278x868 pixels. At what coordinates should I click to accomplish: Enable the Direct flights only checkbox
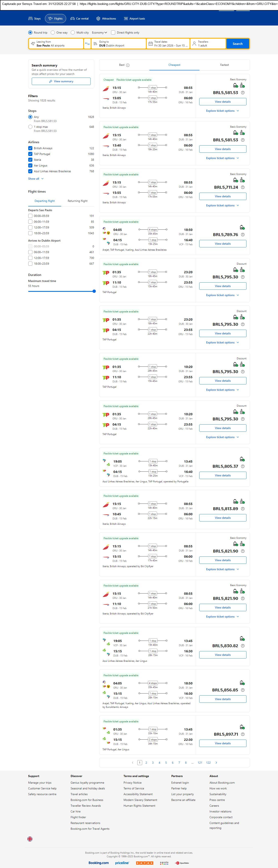point(113,33)
